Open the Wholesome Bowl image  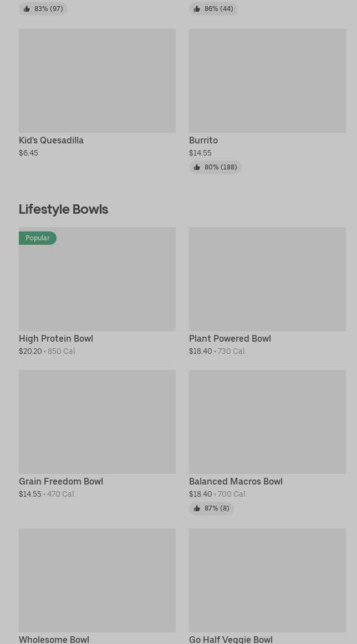97,580
